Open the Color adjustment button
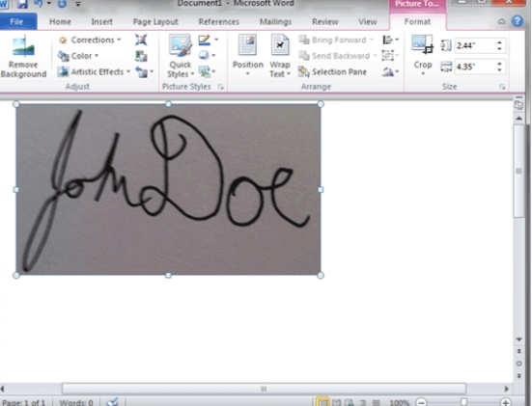This screenshot has width=532, height=406. [78, 56]
